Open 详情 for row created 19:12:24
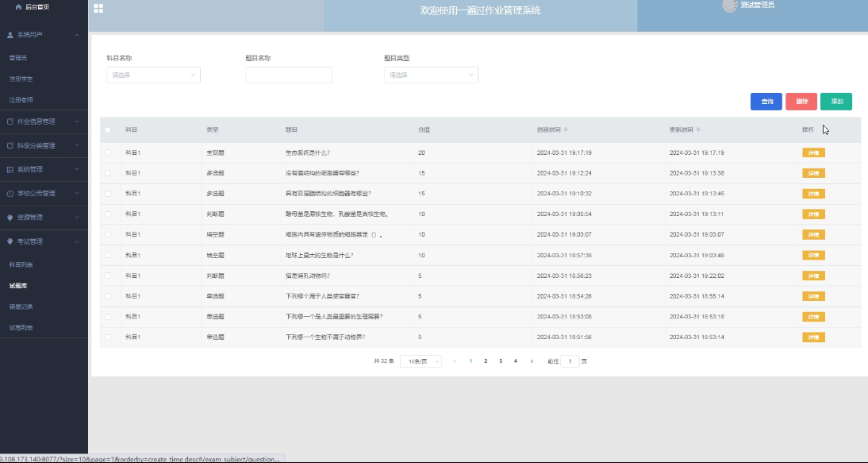868x463 pixels. [x=813, y=173]
